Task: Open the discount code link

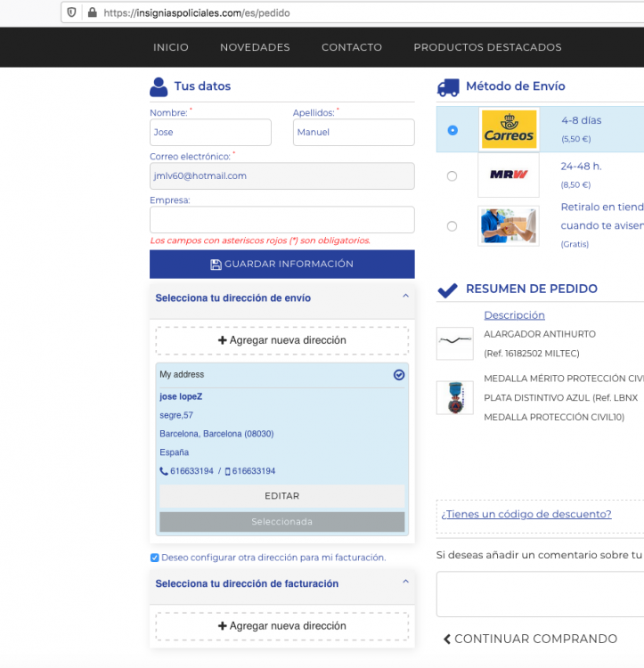Action: (x=526, y=514)
